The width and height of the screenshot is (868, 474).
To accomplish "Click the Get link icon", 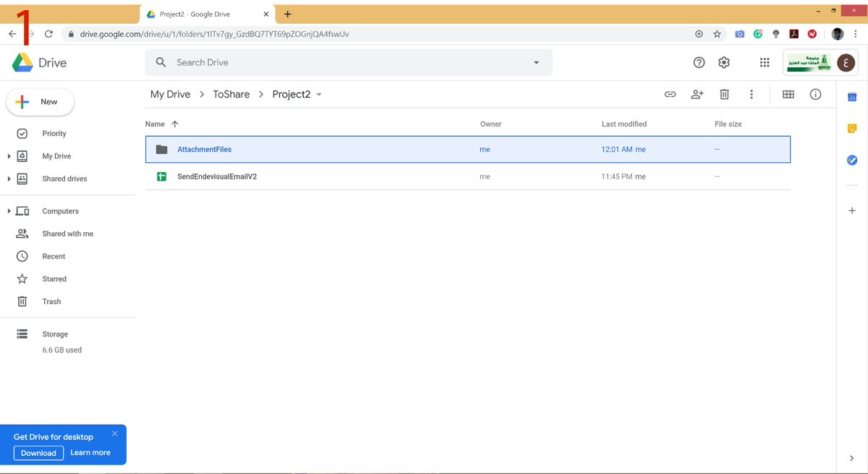I will point(670,94).
